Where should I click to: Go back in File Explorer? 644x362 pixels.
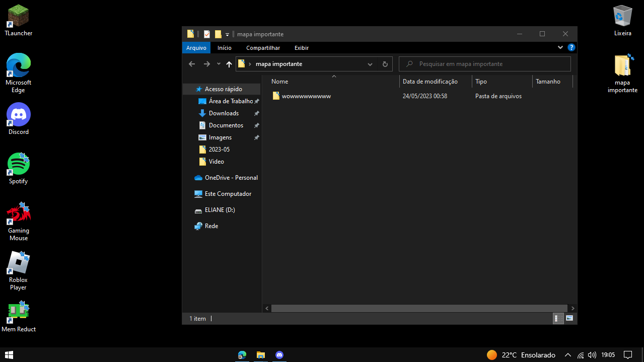(x=192, y=64)
